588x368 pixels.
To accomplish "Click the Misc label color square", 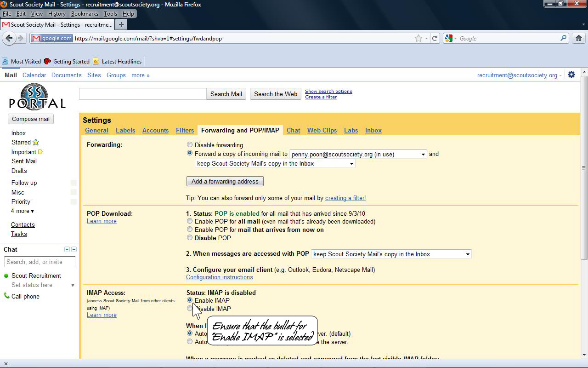I will click(x=73, y=192).
